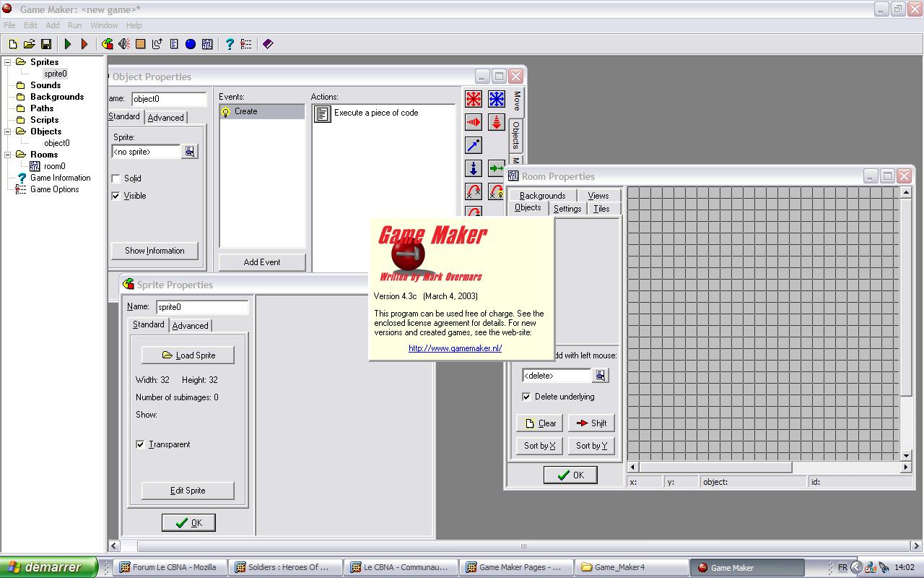
Task: Add a path using the path toolbar icon
Action: (157, 44)
